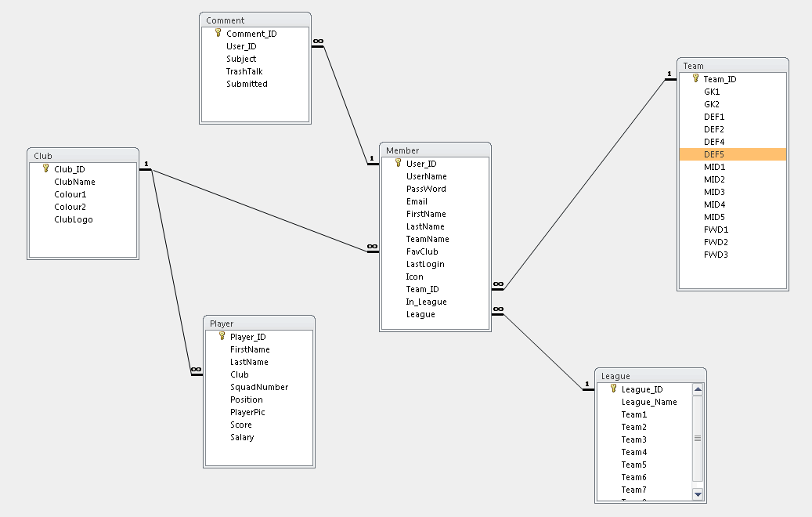Select the Team table title bar
Screen dimensions: 812x517
click(x=733, y=66)
